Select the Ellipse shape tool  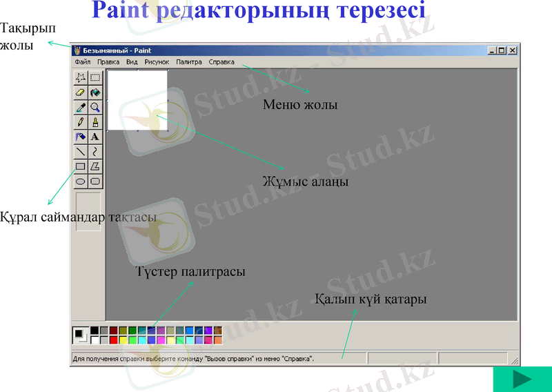pyautogui.click(x=81, y=182)
